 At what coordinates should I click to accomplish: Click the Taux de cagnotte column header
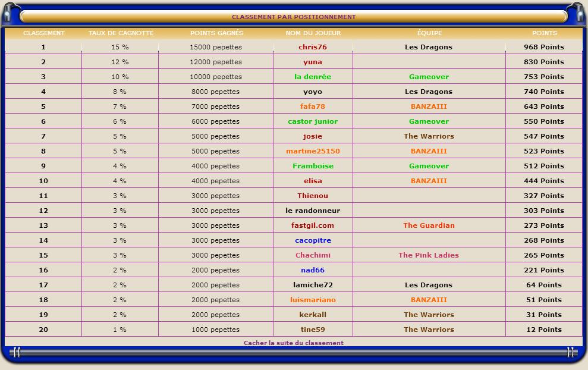(x=121, y=33)
